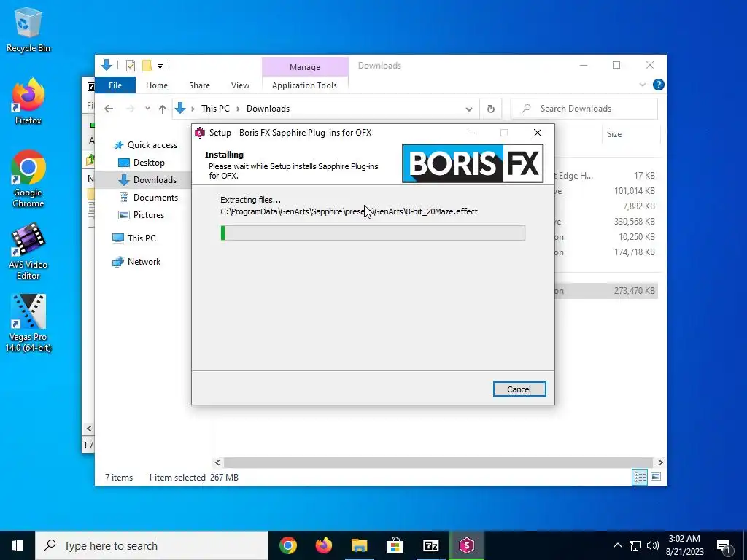Open Google Chrome desktop shortcut
This screenshot has height=560, width=747.
coord(28,179)
